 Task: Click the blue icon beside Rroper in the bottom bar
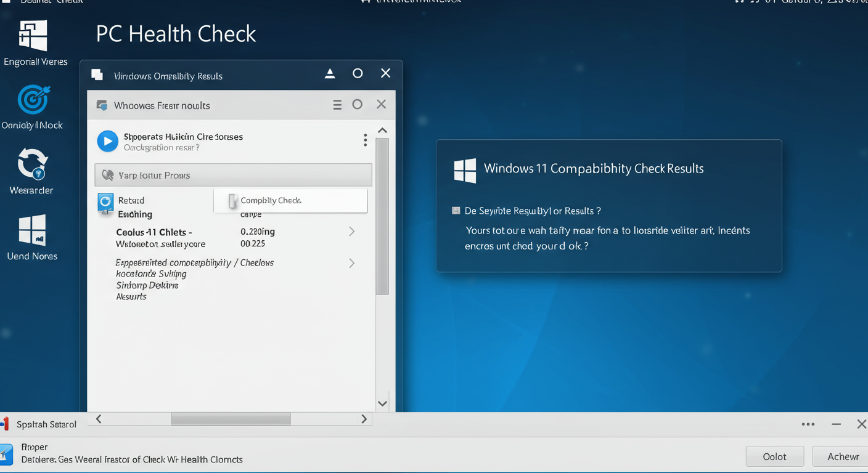point(6,454)
